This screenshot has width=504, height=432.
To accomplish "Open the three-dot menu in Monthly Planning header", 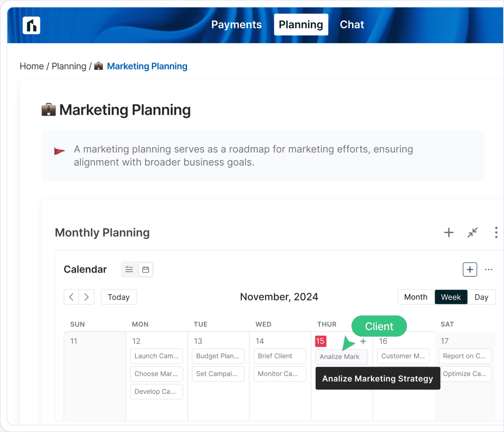I will pos(496,233).
